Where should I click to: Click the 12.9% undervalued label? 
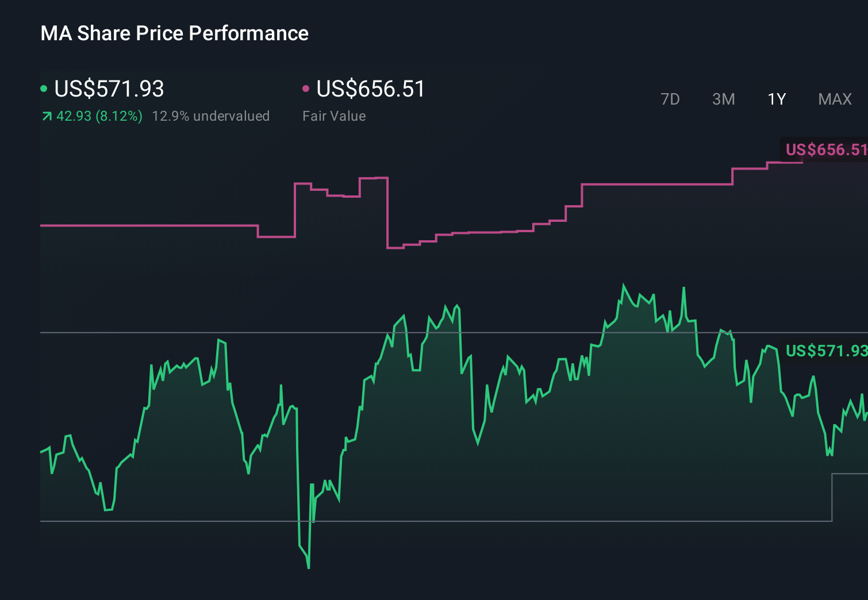(211, 116)
